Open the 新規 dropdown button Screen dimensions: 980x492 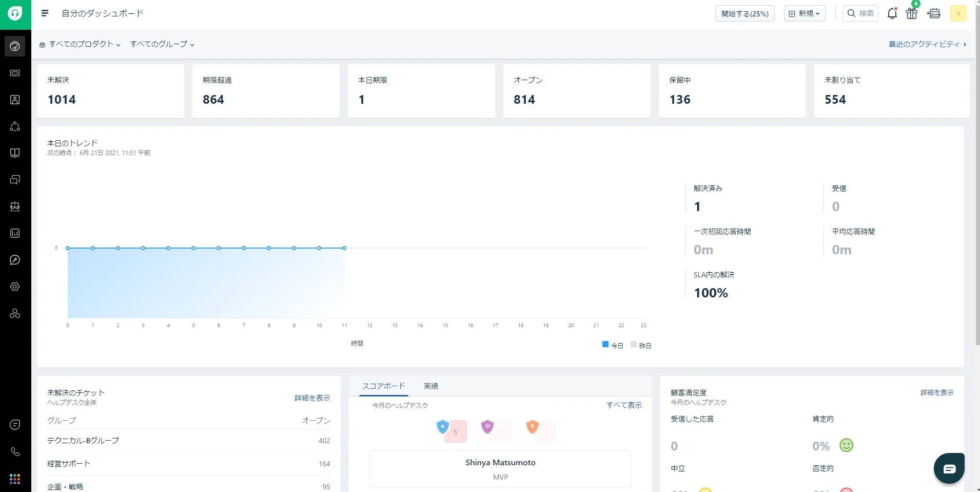(x=804, y=13)
